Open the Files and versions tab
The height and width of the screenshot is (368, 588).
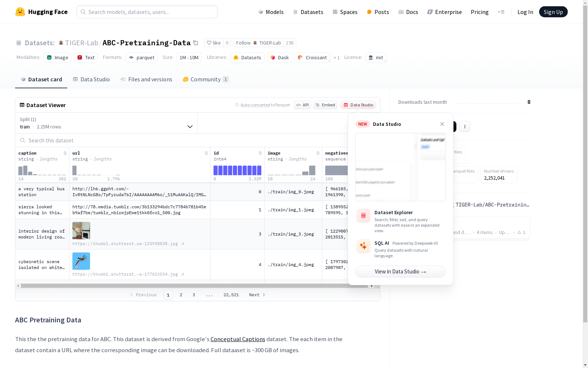tap(146, 79)
